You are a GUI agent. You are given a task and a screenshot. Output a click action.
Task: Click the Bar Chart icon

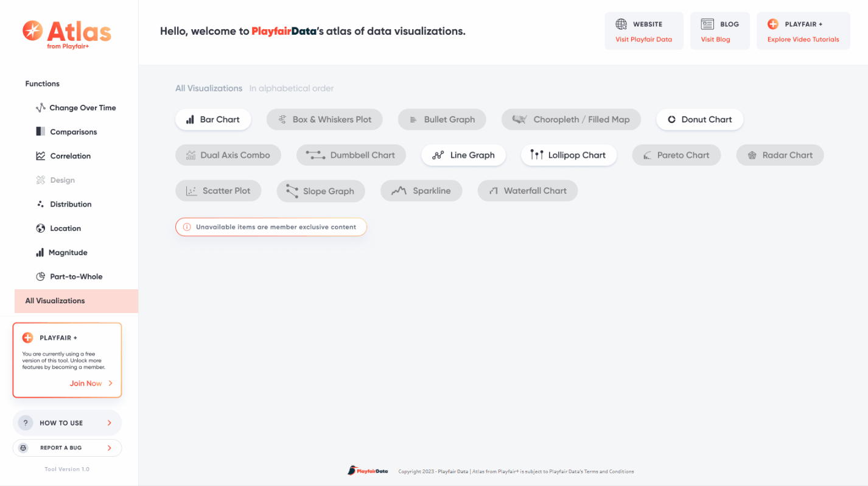[190, 119]
